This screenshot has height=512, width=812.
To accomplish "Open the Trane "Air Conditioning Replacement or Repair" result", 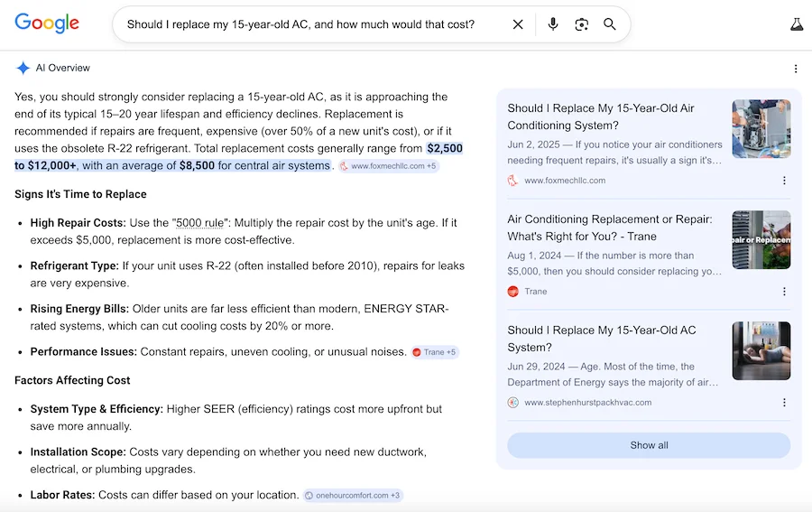I will 610,228.
